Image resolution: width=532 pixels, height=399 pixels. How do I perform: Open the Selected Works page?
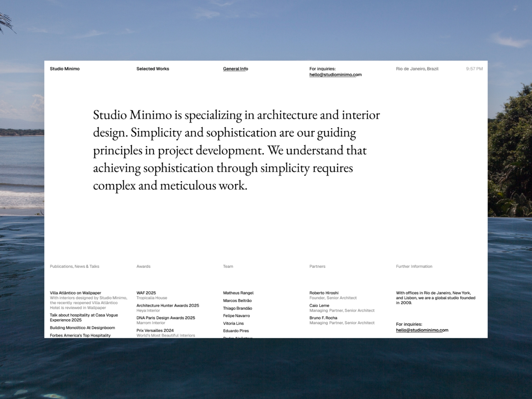point(153,69)
